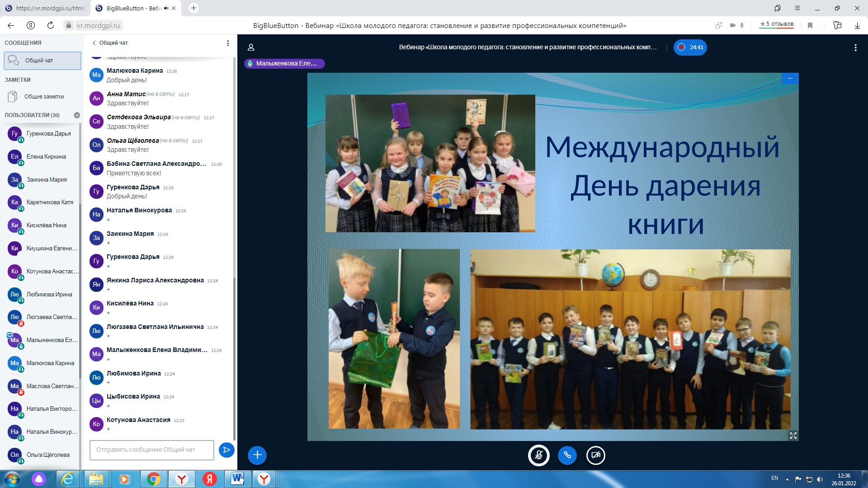Open the Общий чат item in messages
868x488 pixels.
(x=42, y=61)
